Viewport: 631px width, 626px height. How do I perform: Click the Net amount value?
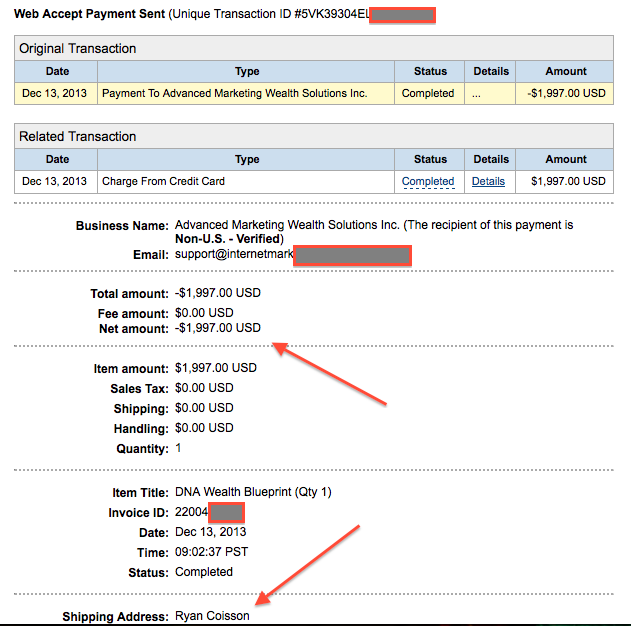pos(217,328)
